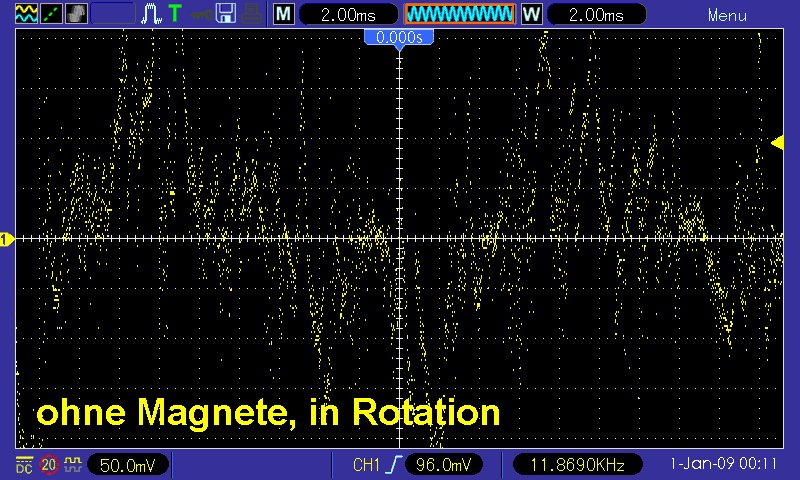Click the yellow trigger level arrow marker
This screenshot has height=480, width=800.
coord(777,143)
